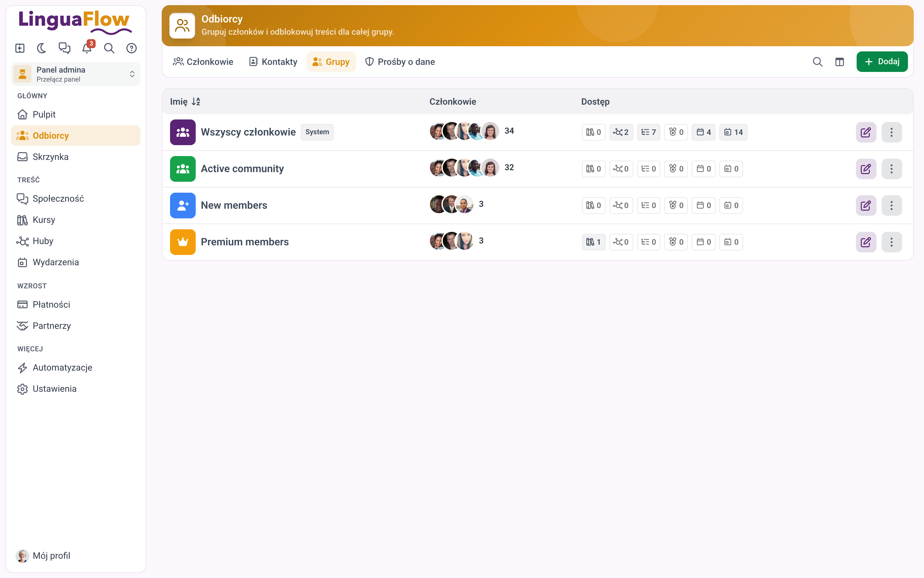The height and width of the screenshot is (578, 924).
Task: Switch to Prośby o dane tab
Action: pos(400,62)
